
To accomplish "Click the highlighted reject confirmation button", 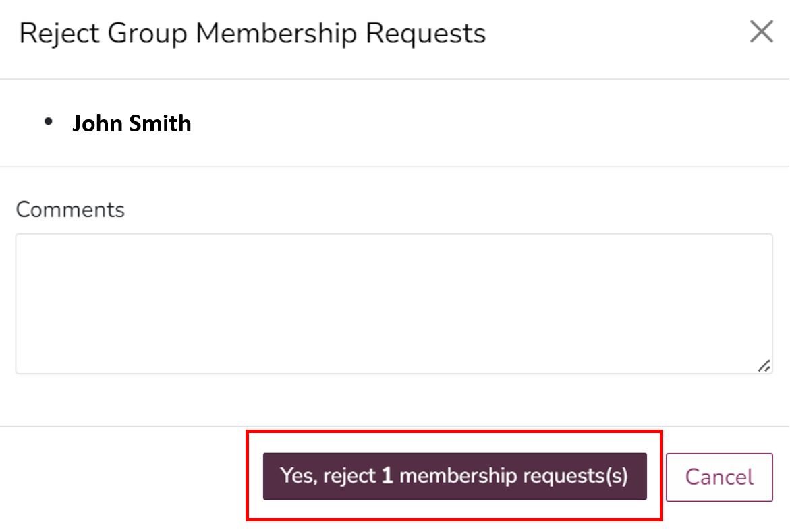I will point(455,476).
